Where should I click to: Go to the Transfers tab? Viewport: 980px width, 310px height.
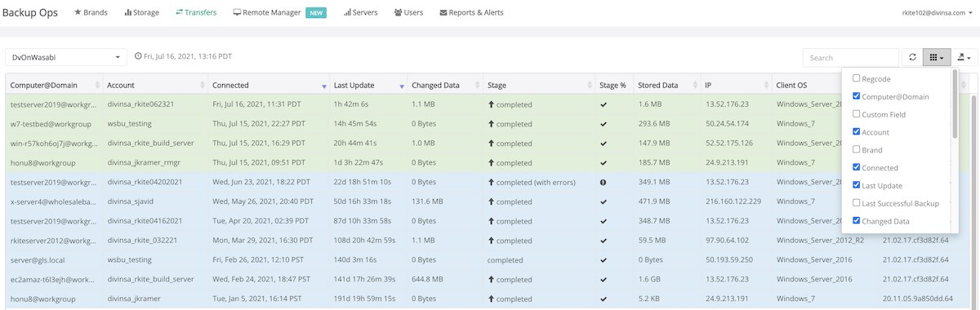coord(196,12)
